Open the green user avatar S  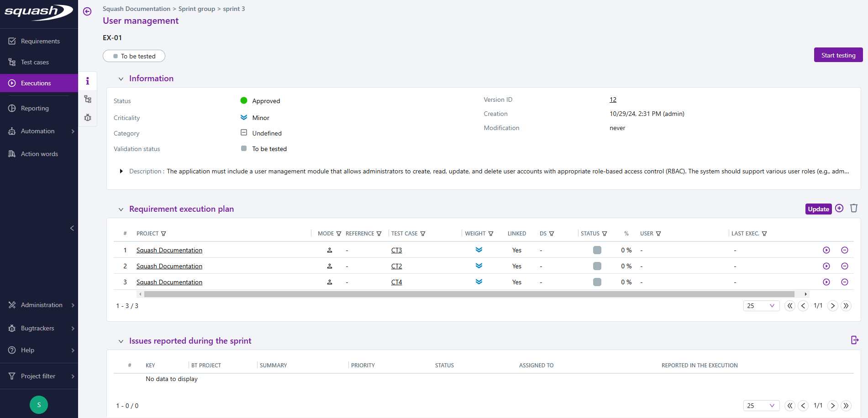click(39, 405)
